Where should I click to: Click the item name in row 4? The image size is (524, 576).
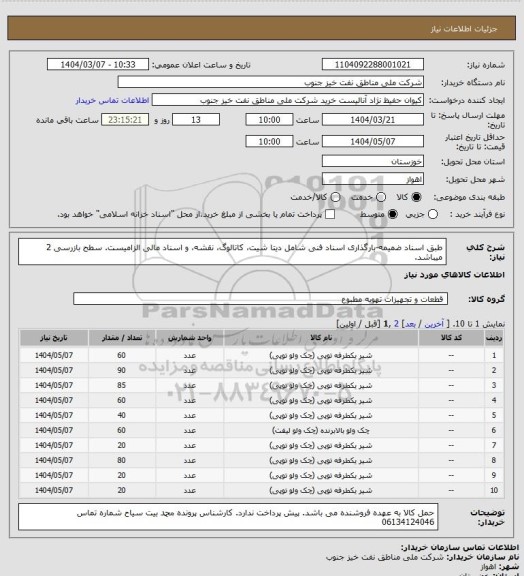(x=321, y=400)
